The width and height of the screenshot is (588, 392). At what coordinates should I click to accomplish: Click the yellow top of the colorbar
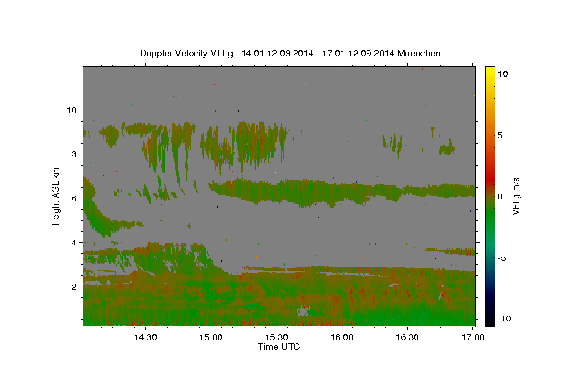point(490,71)
